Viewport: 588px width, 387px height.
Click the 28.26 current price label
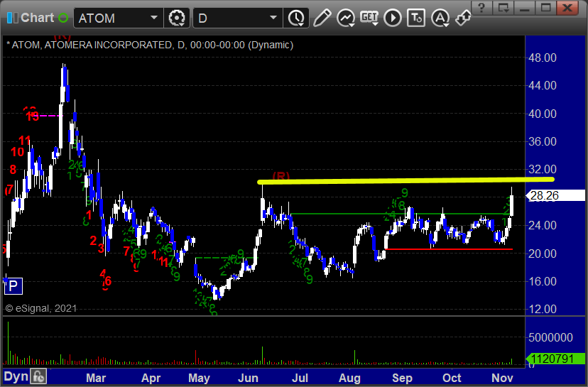[556, 196]
